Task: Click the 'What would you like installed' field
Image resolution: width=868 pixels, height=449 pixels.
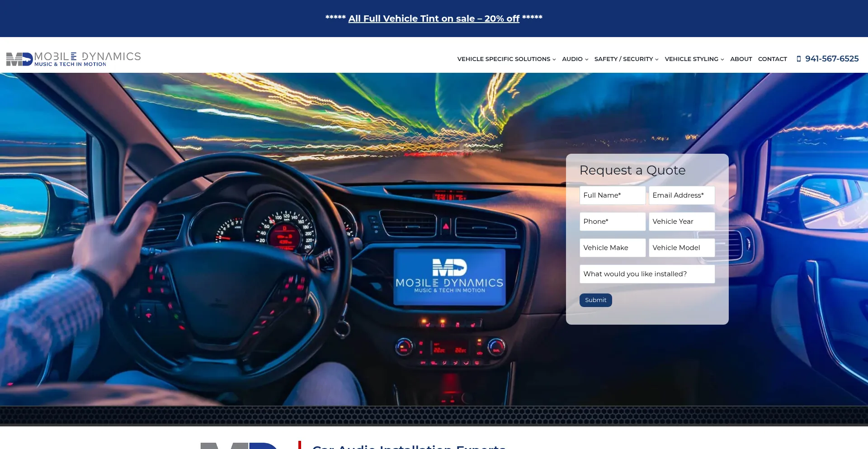Action: click(x=647, y=274)
